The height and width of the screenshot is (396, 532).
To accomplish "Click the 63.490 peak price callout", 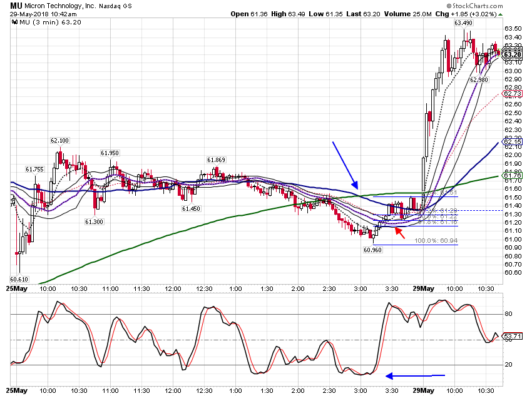I will tap(463, 23).
